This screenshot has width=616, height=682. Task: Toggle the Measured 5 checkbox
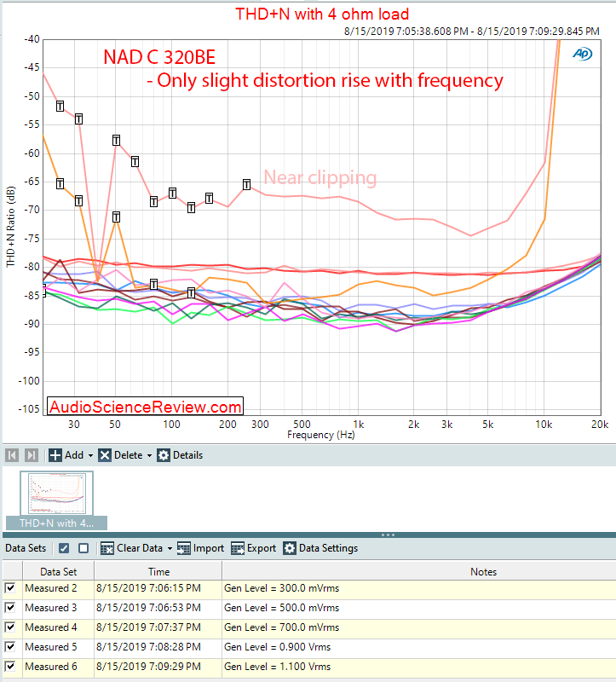(10, 647)
